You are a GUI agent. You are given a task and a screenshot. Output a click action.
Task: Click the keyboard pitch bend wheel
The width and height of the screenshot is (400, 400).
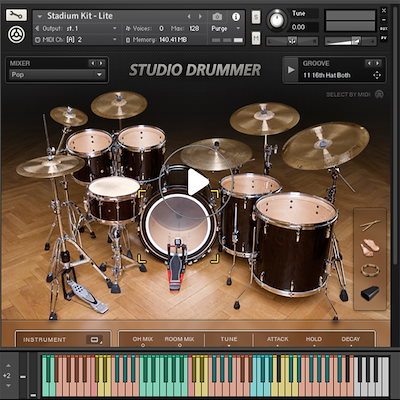point(22,376)
